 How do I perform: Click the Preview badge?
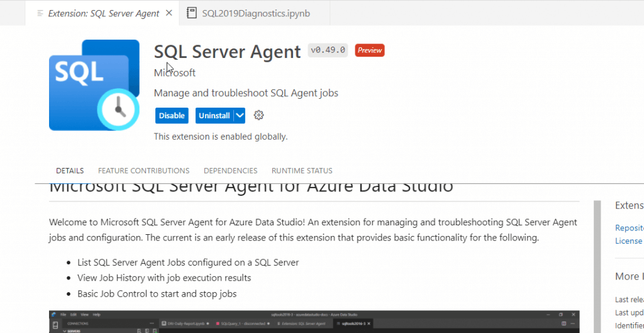point(370,50)
